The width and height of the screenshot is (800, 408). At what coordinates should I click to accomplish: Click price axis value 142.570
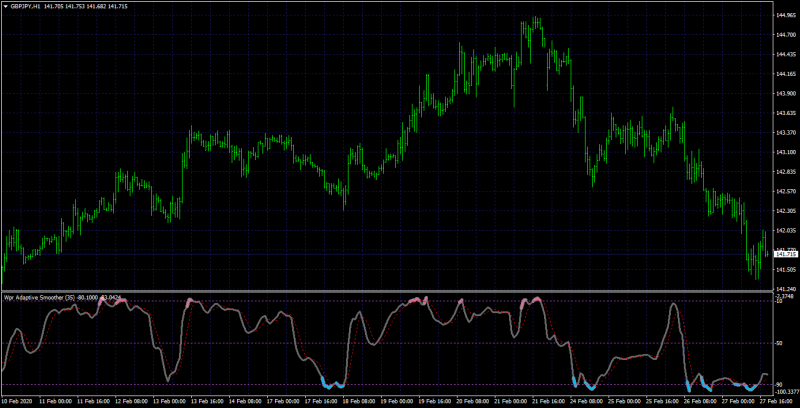tap(786, 192)
